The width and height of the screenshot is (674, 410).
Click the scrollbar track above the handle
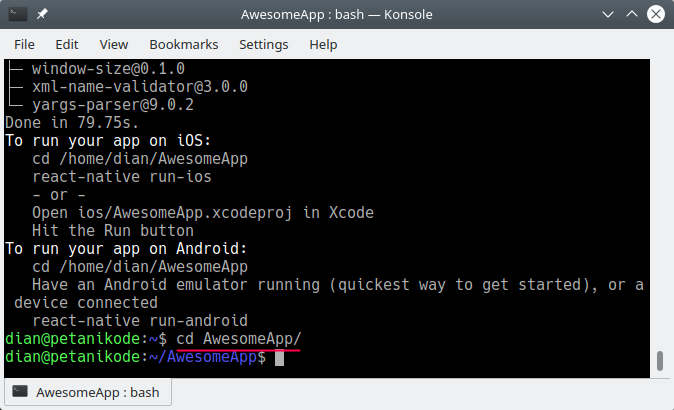pyautogui.click(x=658, y=200)
